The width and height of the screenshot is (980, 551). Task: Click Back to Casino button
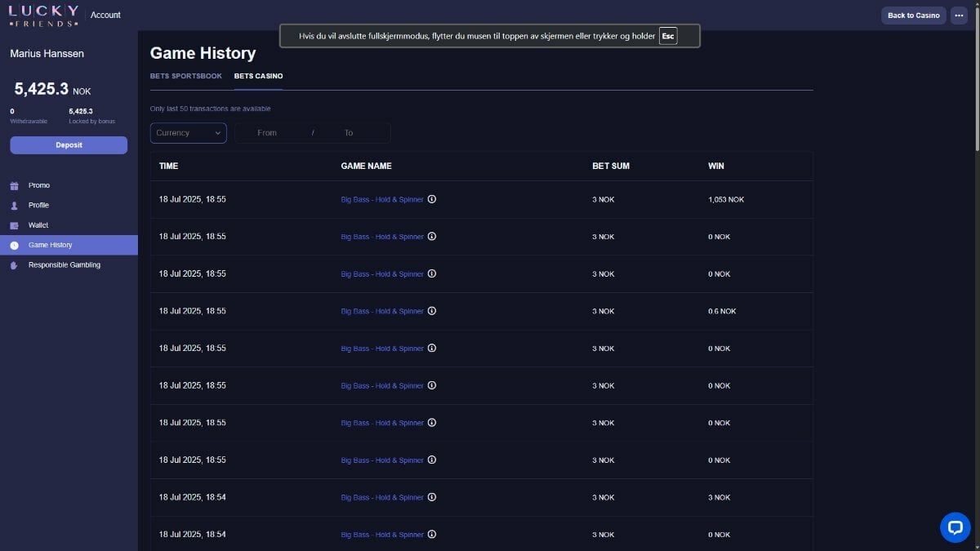914,16
